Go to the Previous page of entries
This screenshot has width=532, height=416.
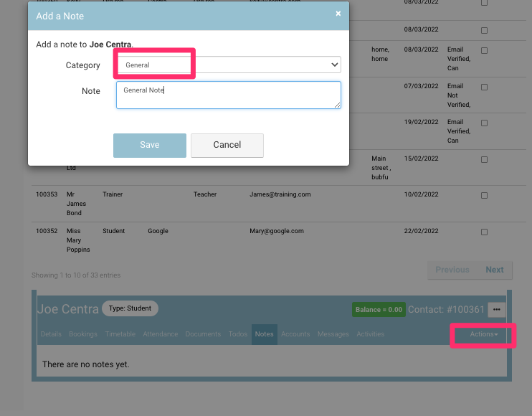coord(452,270)
